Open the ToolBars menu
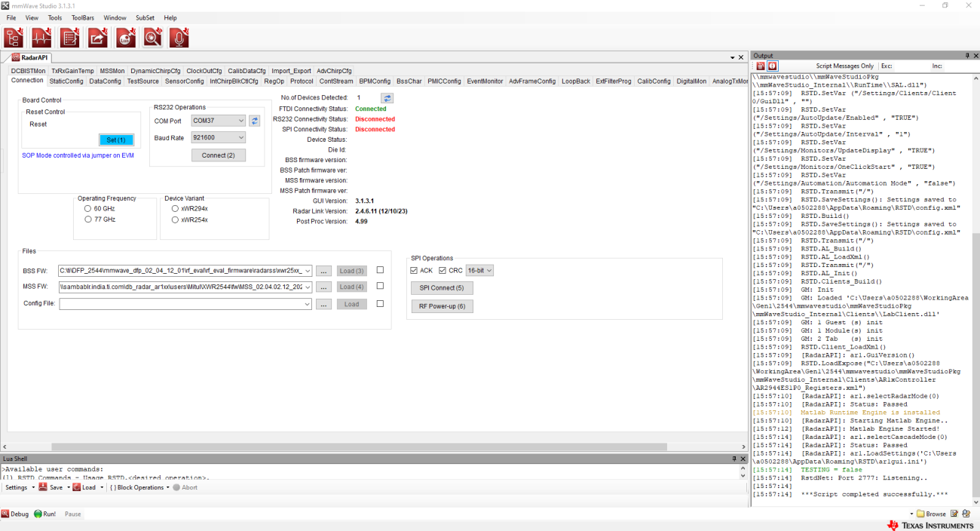 coord(84,17)
